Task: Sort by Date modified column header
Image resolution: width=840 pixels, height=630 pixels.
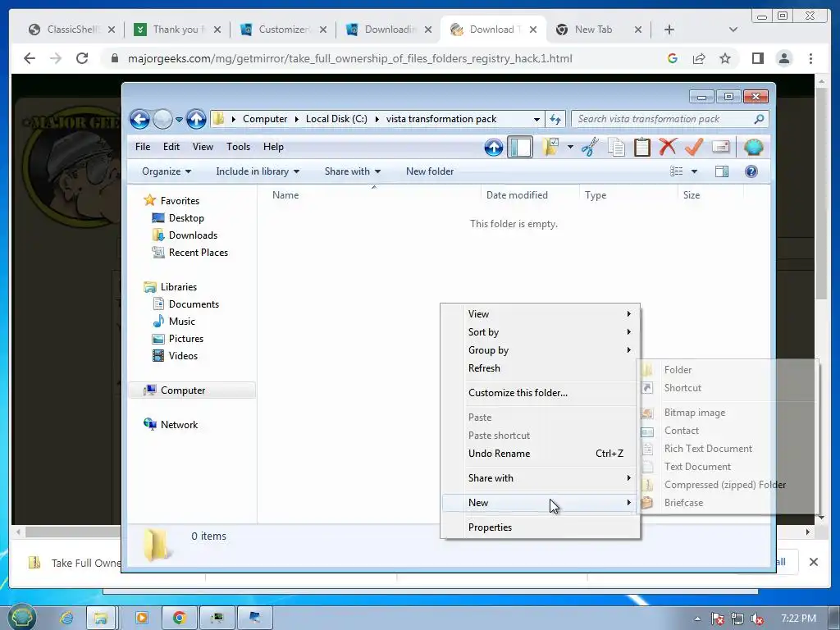Action: point(530,195)
